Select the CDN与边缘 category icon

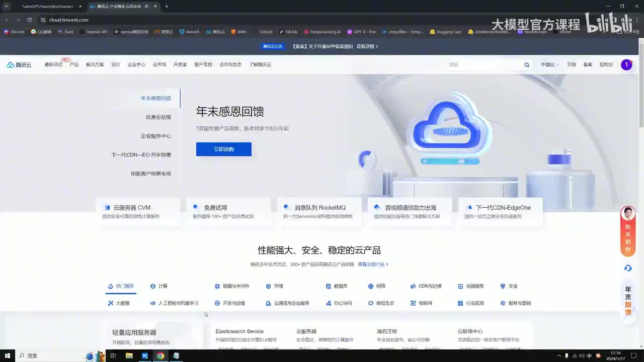point(413,286)
